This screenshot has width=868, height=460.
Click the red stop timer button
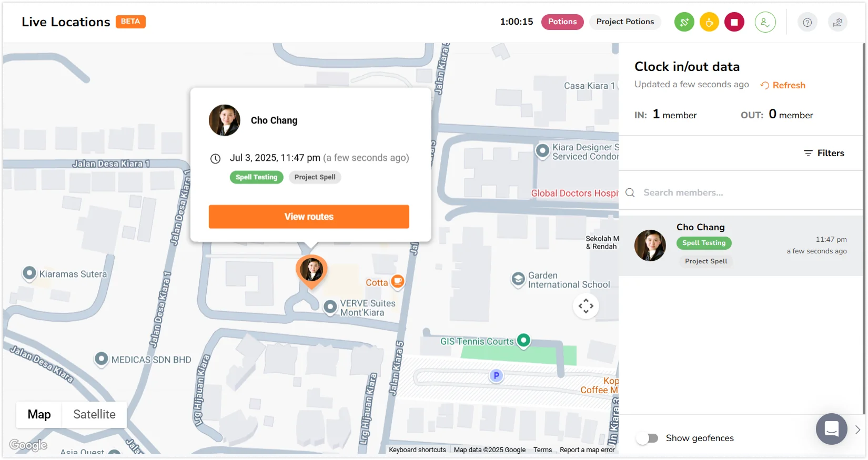point(734,22)
